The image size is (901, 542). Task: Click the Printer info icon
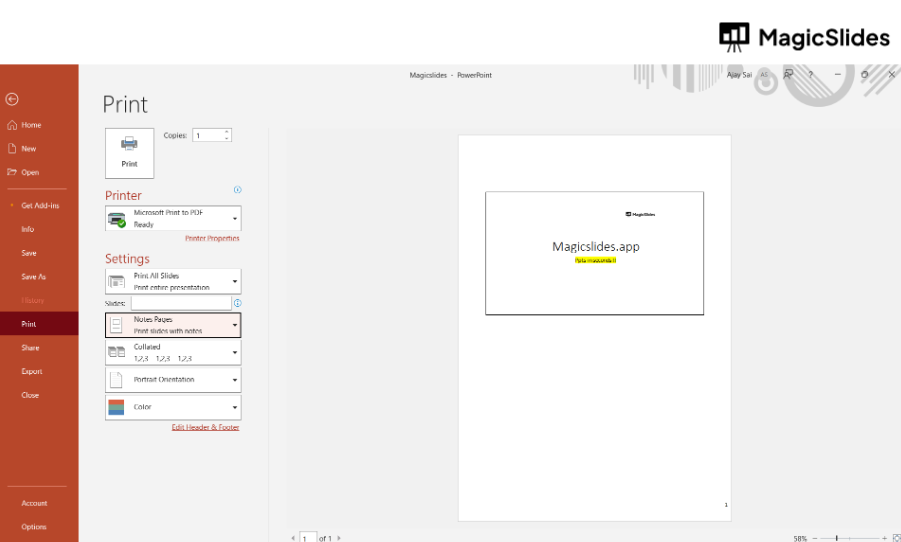[237, 190]
